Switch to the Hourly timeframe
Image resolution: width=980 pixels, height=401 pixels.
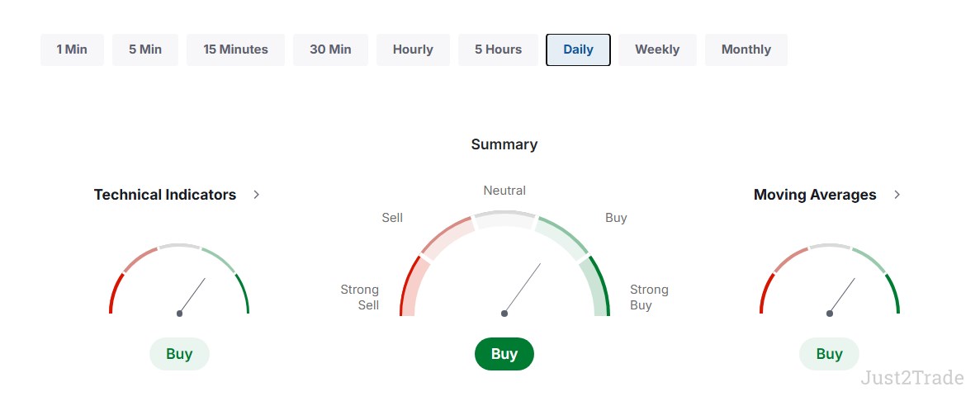pos(413,50)
